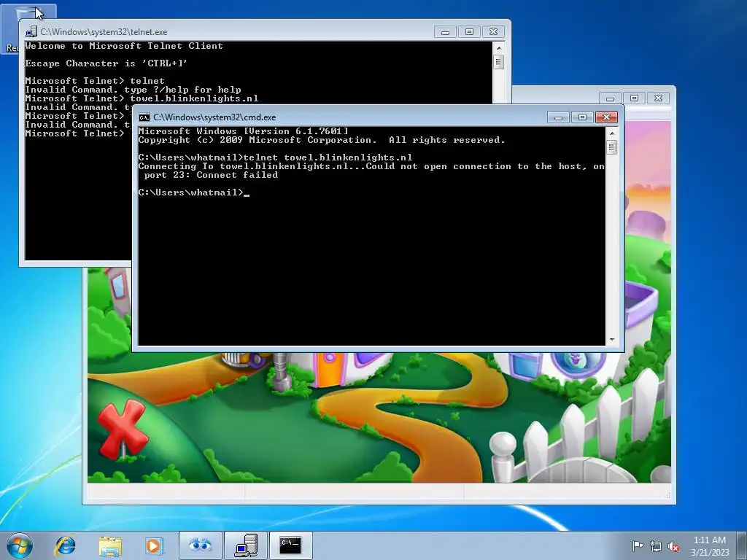Viewport: 747px width, 560px height.
Task: Click the muted volume tray icon
Action: pyautogui.click(x=673, y=546)
